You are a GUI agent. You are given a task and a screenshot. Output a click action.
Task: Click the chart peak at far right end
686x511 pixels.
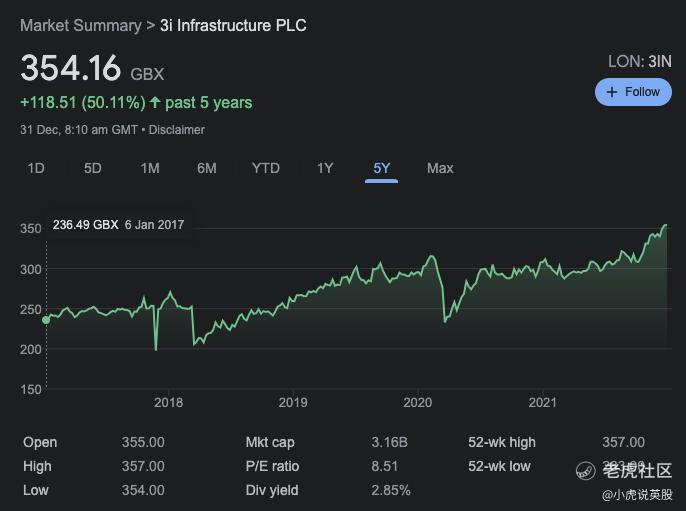click(x=666, y=225)
